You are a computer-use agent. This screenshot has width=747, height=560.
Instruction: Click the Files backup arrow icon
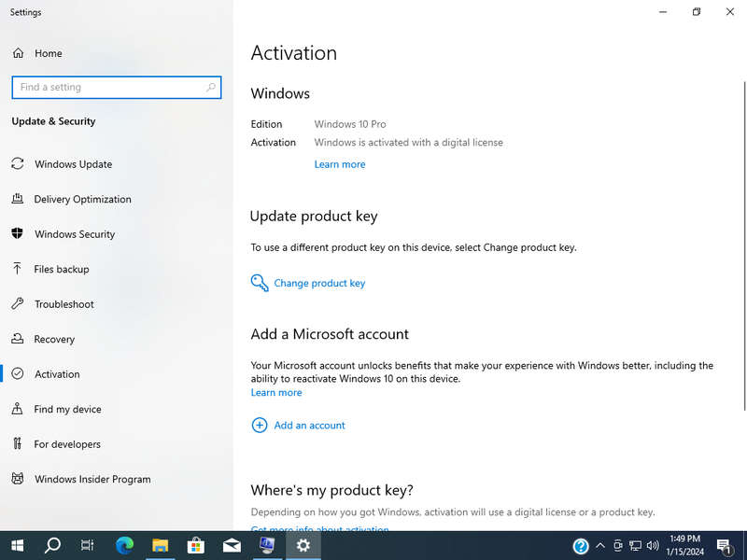tap(18, 269)
